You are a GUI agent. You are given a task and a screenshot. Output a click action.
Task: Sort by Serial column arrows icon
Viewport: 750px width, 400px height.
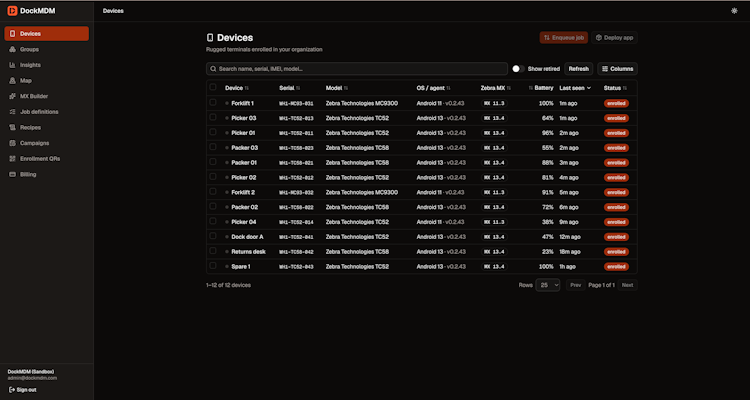pos(298,88)
